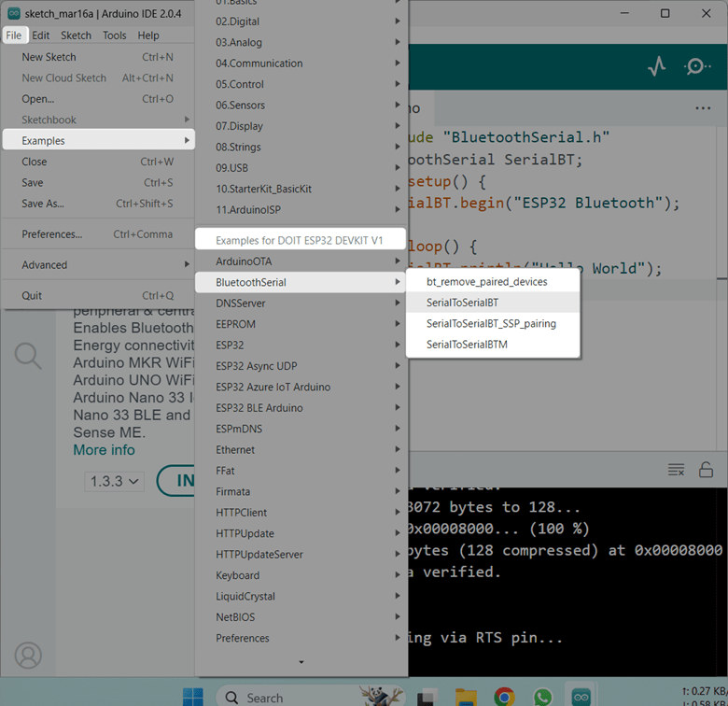
Task: Expand the ArduinoOTA examples submenu
Action: coord(301,261)
